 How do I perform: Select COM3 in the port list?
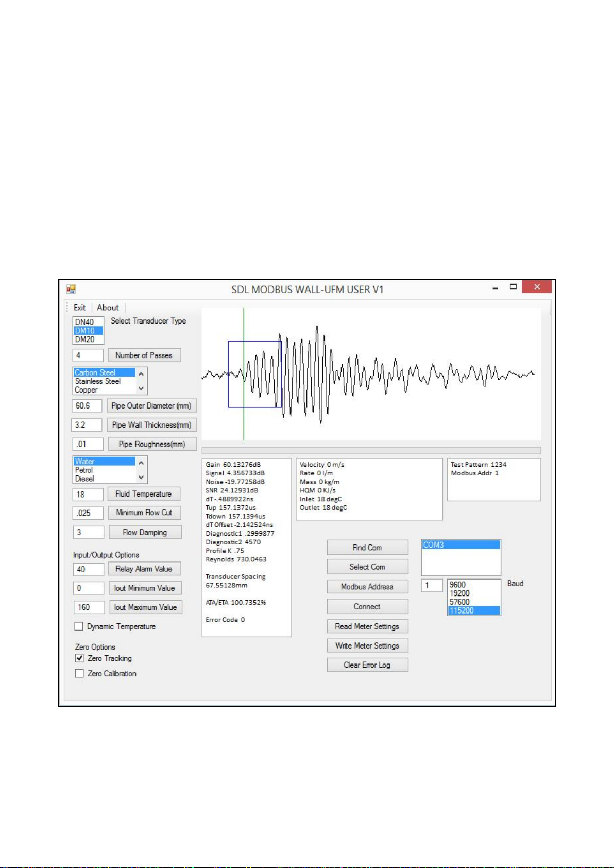[x=461, y=545]
